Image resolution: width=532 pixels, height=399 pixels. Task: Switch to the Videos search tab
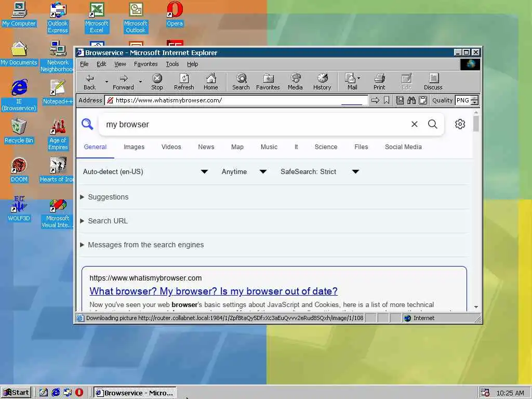(x=171, y=147)
